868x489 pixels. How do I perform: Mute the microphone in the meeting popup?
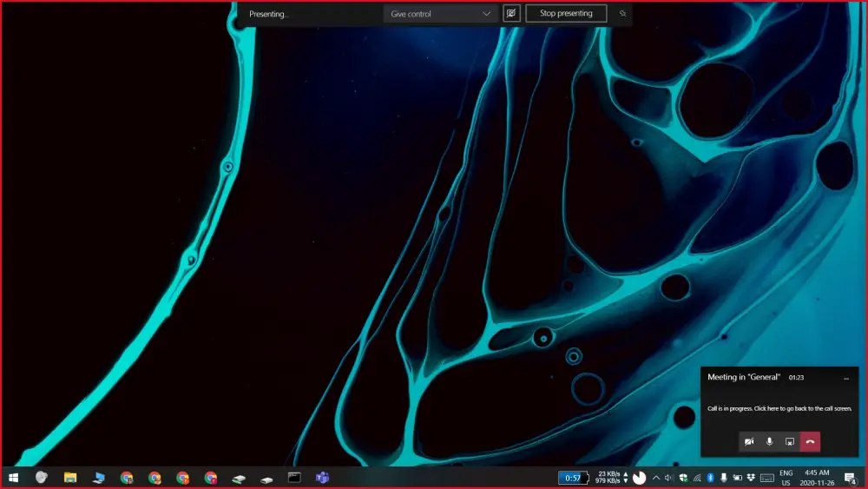point(769,441)
